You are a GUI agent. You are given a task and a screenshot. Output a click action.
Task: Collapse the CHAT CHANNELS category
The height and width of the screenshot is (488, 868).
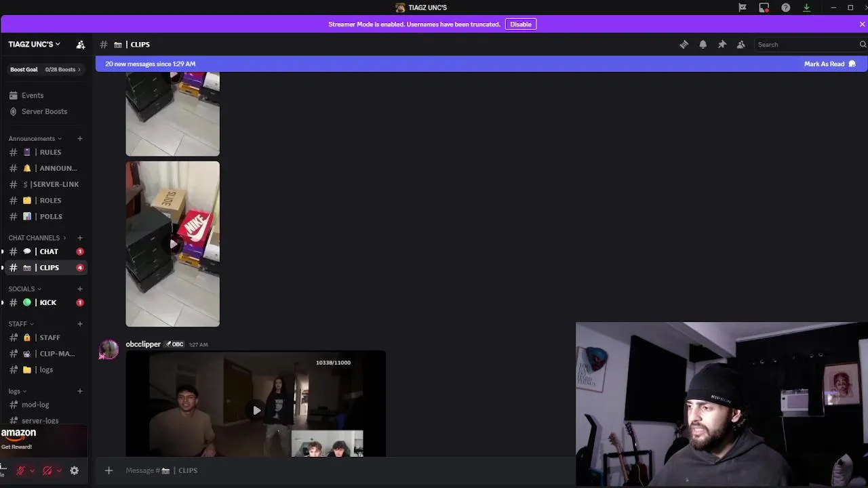click(x=37, y=238)
